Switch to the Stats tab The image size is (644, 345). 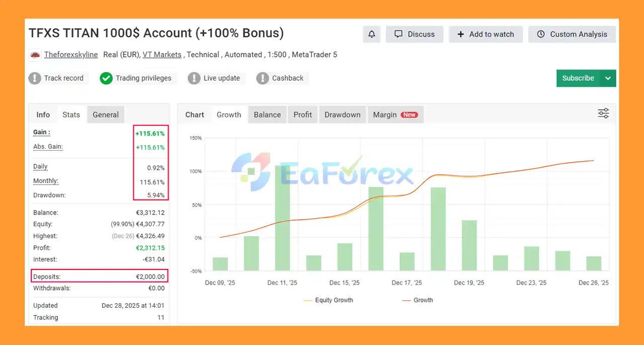[71, 115]
